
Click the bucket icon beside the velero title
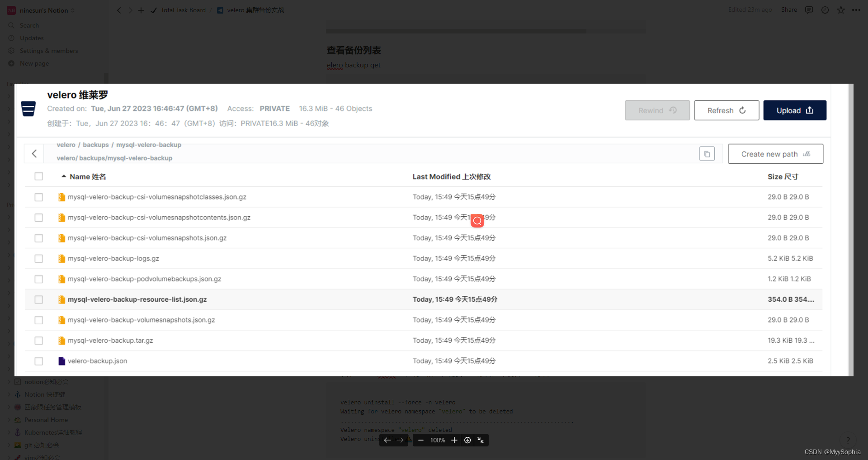click(x=28, y=109)
